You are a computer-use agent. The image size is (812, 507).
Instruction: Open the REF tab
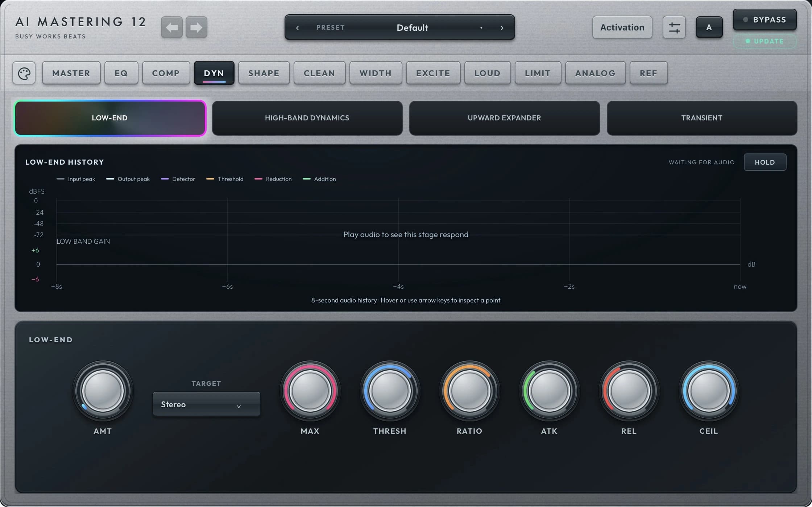coord(648,73)
